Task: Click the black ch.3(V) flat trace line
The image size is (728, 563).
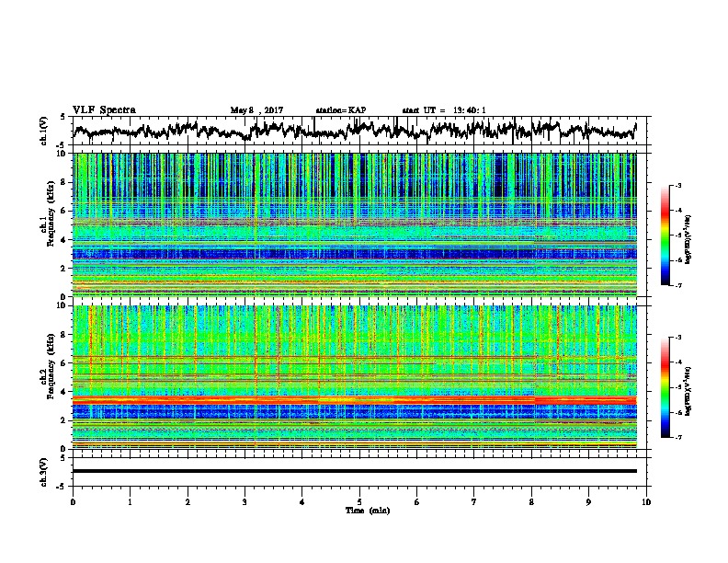Action: pyautogui.click(x=355, y=471)
